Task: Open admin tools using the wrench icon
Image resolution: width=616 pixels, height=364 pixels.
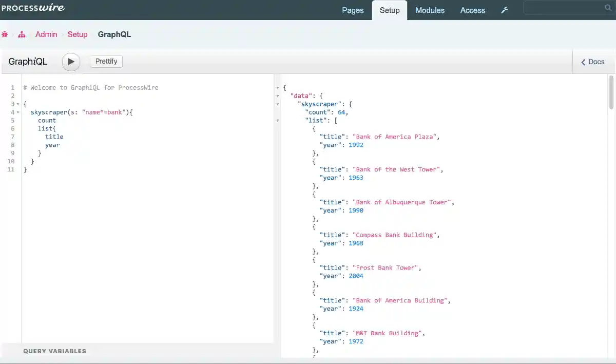Action: tap(504, 10)
